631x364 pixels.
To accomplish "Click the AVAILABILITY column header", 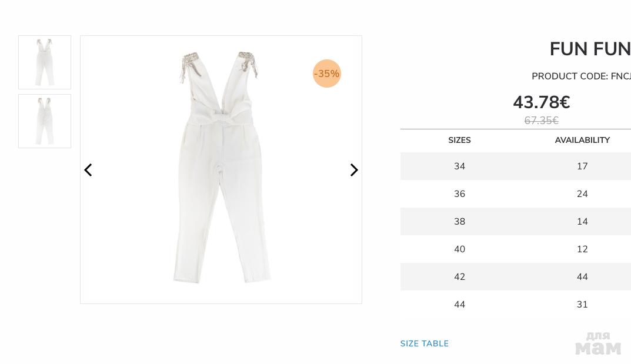I will (582, 140).
